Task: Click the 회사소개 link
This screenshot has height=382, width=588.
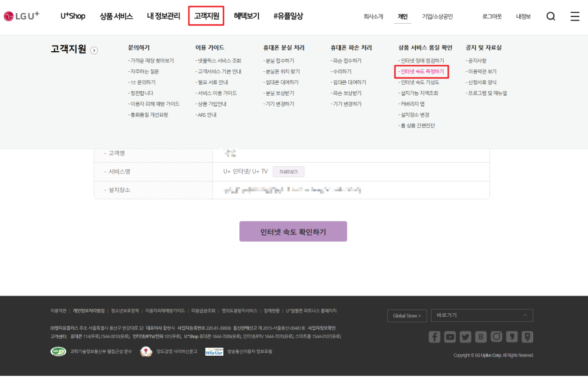Action: (x=373, y=16)
